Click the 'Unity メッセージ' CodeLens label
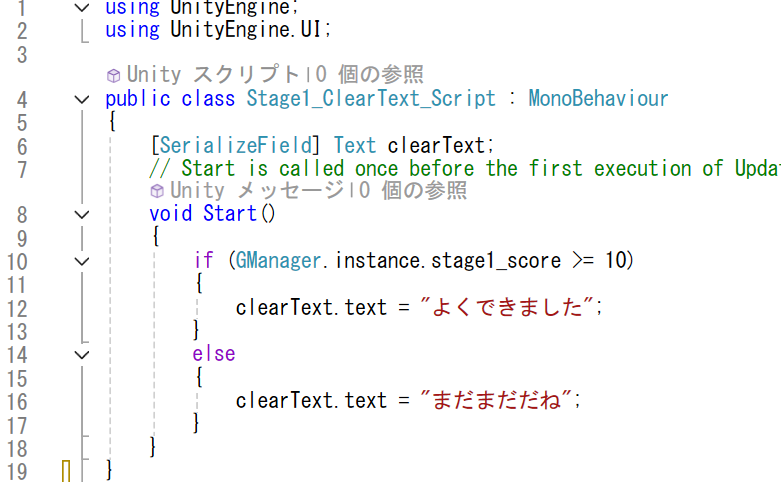The image size is (781, 482). click(x=257, y=191)
